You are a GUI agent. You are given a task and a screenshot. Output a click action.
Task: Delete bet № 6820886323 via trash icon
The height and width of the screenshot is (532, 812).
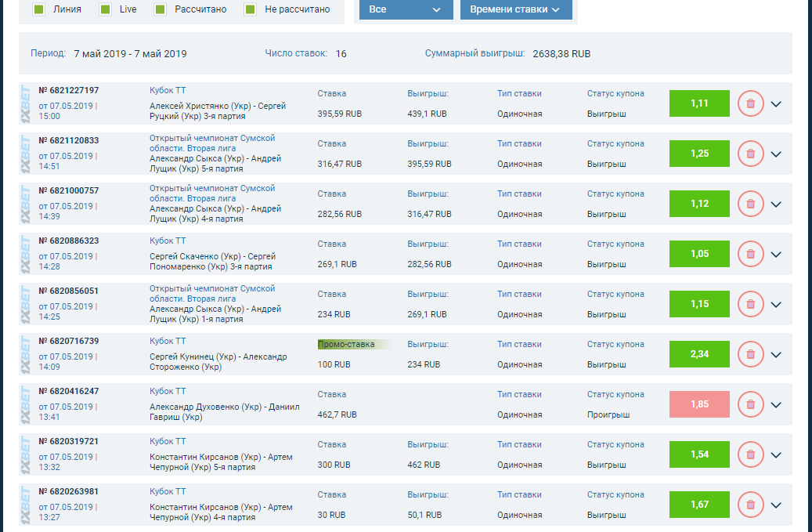pyautogui.click(x=750, y=254)
